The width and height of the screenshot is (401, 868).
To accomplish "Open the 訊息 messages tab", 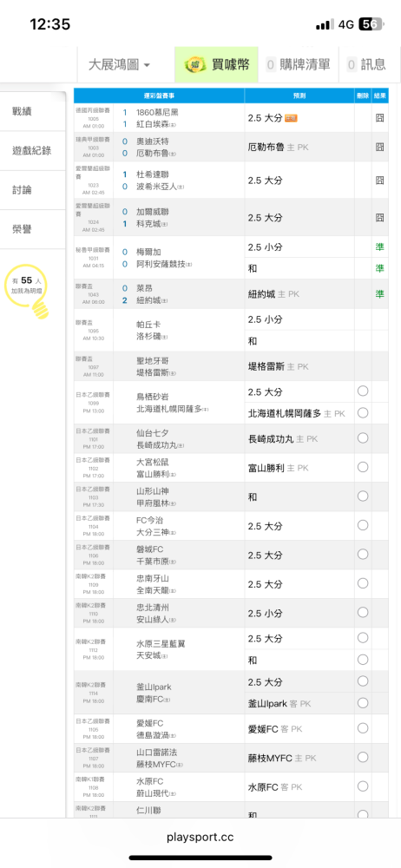I will [x=366, y=65].
